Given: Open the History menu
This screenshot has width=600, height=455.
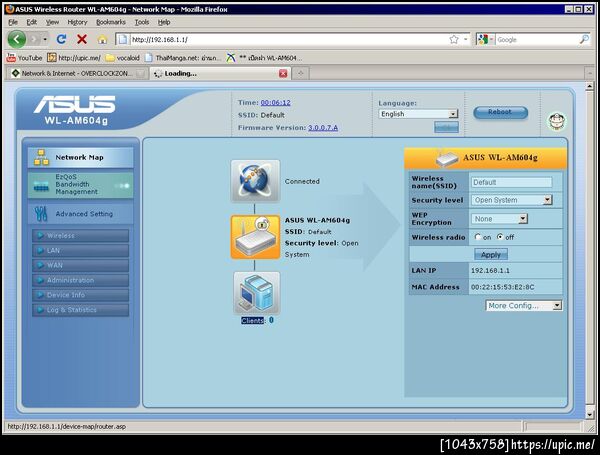Looking at the screenshot, I should click(x=77, y=22).
